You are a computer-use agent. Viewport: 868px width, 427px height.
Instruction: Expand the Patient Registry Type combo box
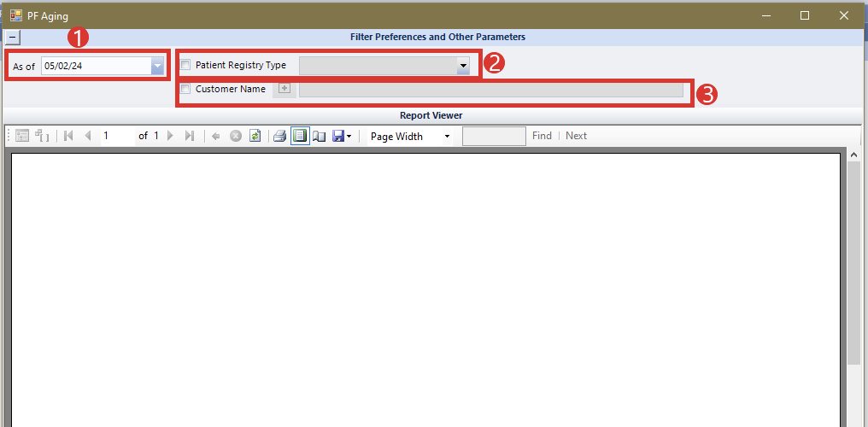463,66
